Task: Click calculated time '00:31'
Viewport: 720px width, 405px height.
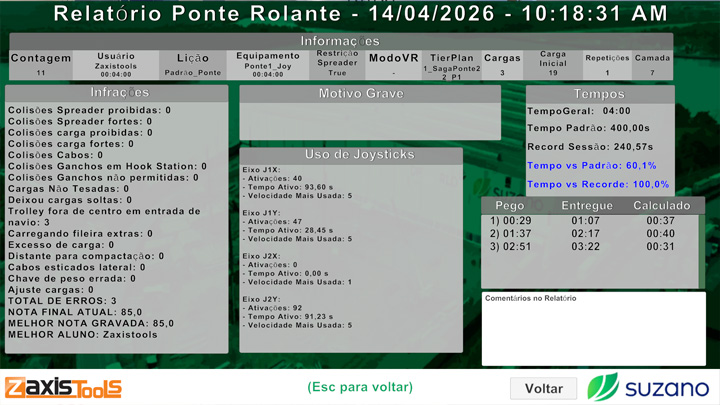Action: click(x=660, y=247)
